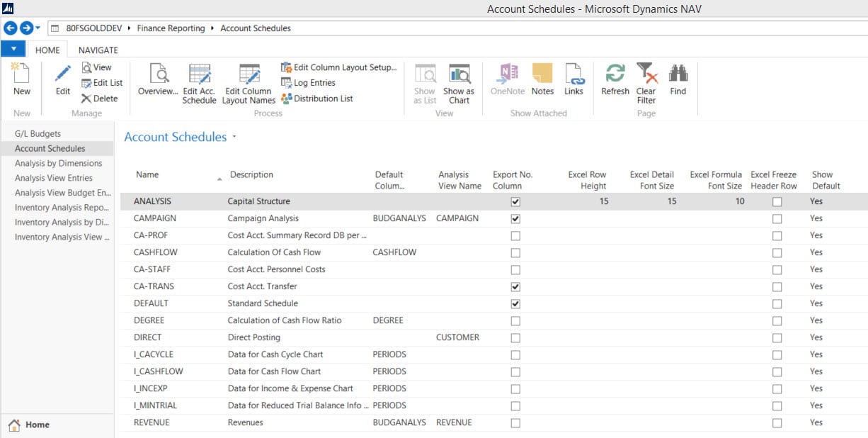This screenshot has height=438, width=868.
Task: Open the Distribution List
Action: [317, 99]
